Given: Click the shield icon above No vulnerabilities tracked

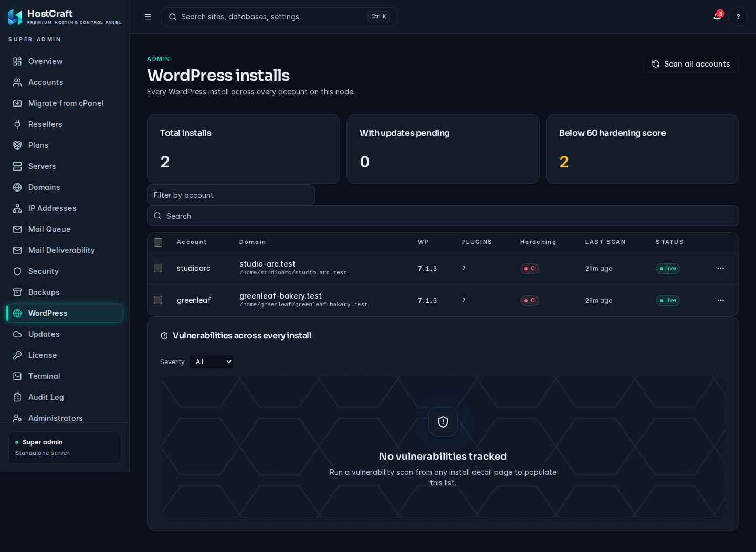Looking at the screenshot, I should coord(443,422).
